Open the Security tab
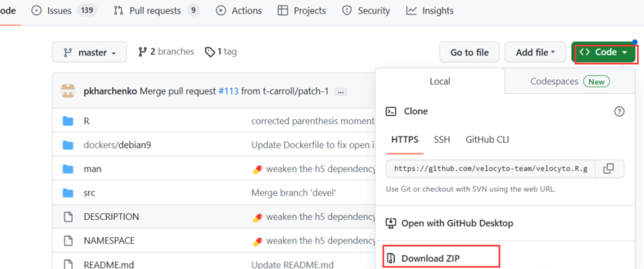Viewport: 644px width, 269px height. pyautogui.click(x=366, y=11)
